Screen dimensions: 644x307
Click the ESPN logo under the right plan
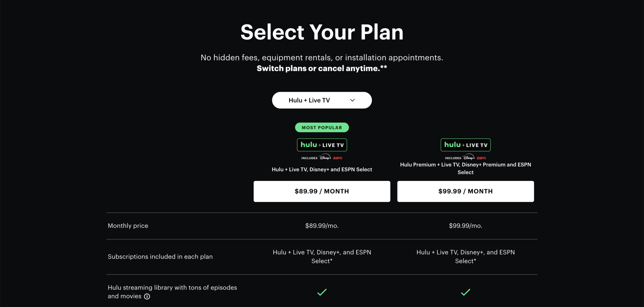[482, 158]
